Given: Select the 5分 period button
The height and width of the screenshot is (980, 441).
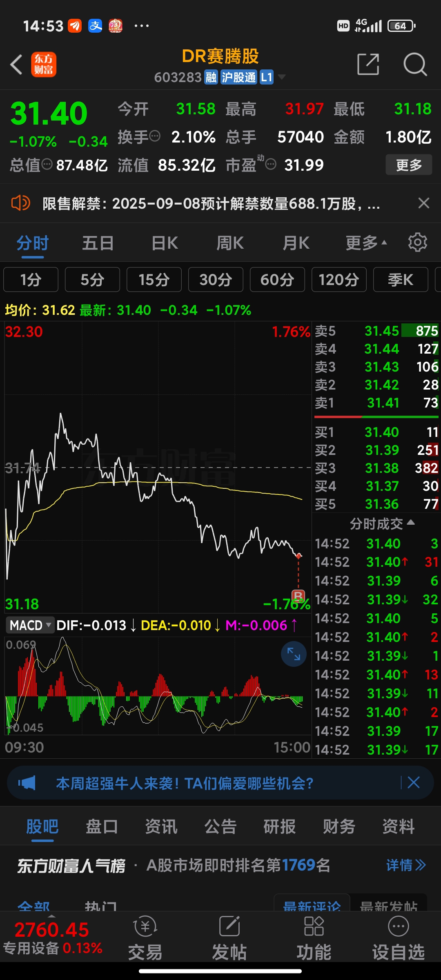Looking at the screenshot, I should (x=92, y=280).
